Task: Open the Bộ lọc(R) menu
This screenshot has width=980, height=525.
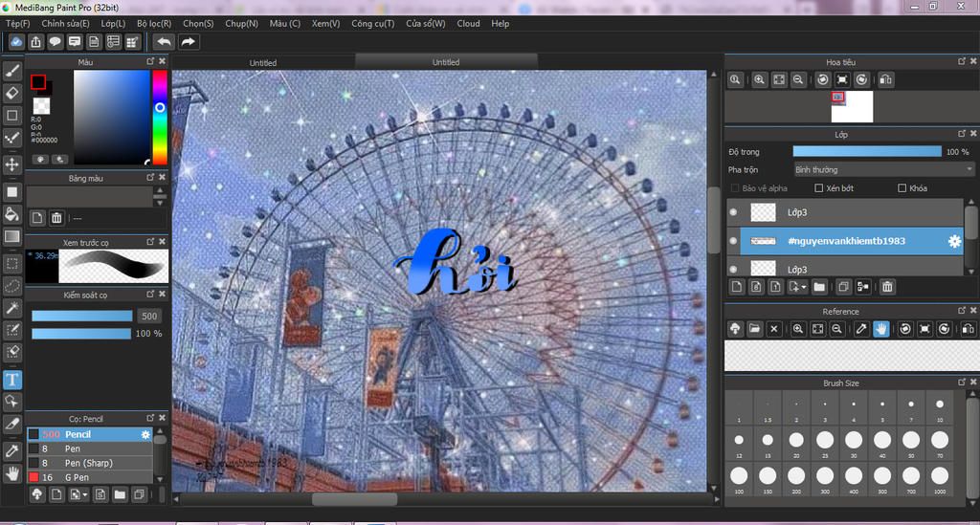Action: 154,24
